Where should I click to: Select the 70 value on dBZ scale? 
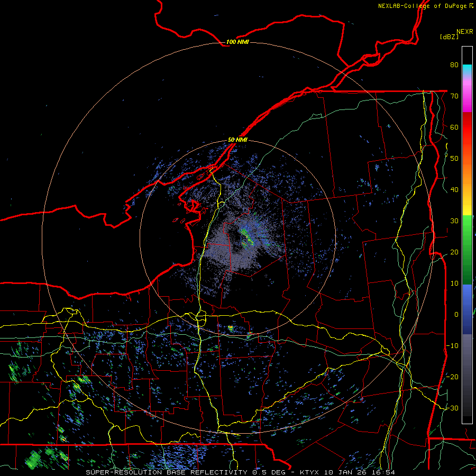pos(454,96)
